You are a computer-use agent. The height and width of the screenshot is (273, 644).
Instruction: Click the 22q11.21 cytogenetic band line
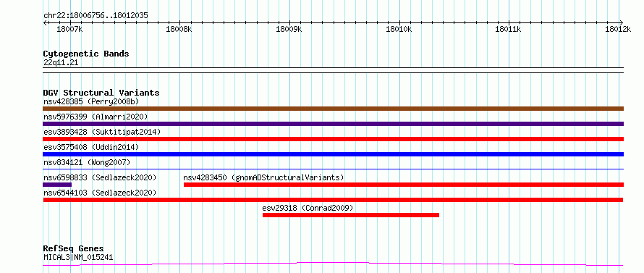click(x=334, y=70)
